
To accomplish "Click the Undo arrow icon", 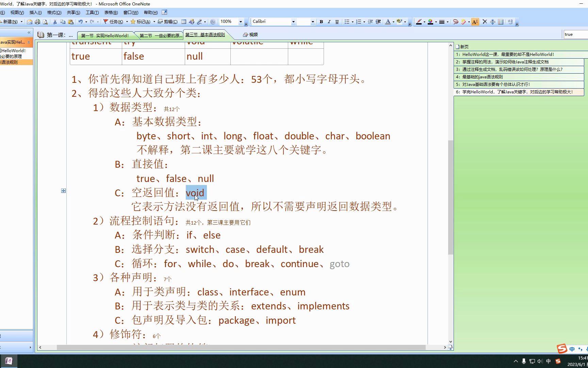I will pos(81,22).
